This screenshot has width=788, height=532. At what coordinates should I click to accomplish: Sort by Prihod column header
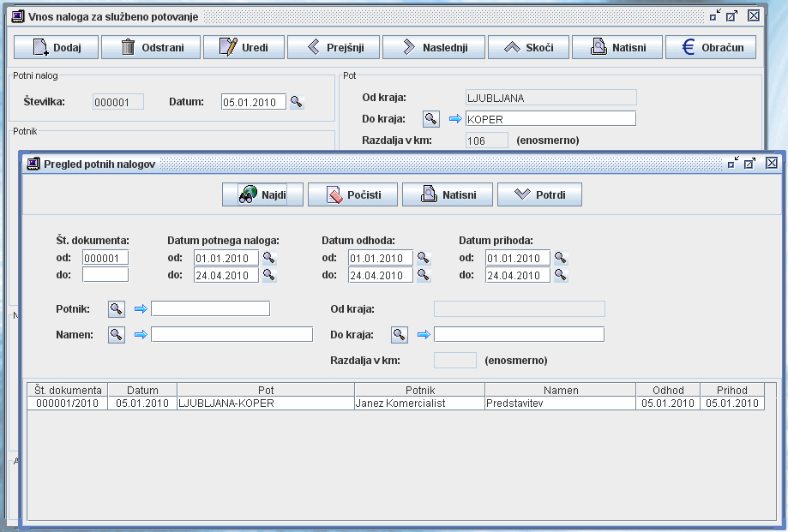[732, 390]
